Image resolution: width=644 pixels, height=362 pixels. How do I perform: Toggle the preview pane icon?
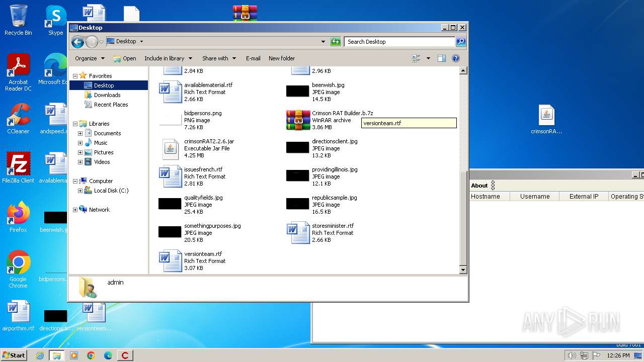tap(441, 58)
